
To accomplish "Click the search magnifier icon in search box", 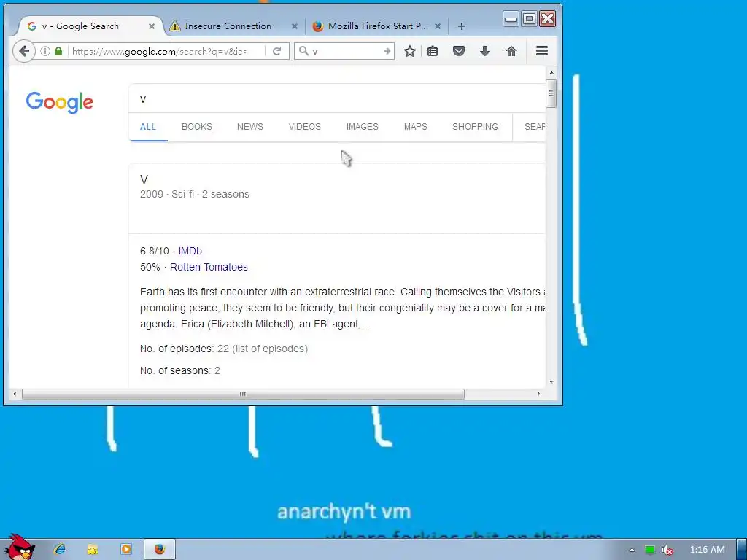I will point(303,51).
